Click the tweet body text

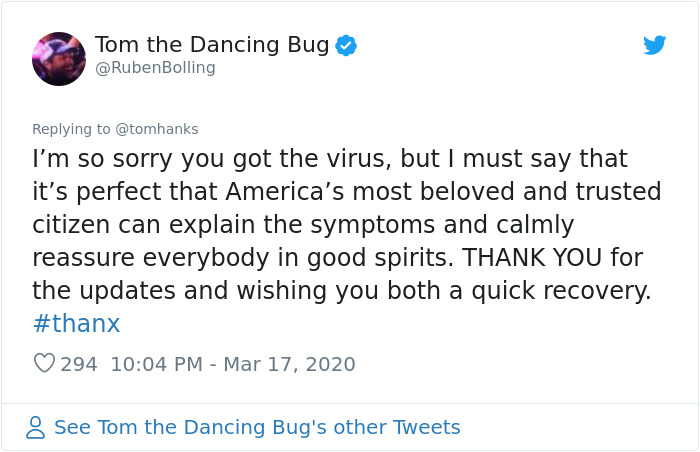pos(340,225)
